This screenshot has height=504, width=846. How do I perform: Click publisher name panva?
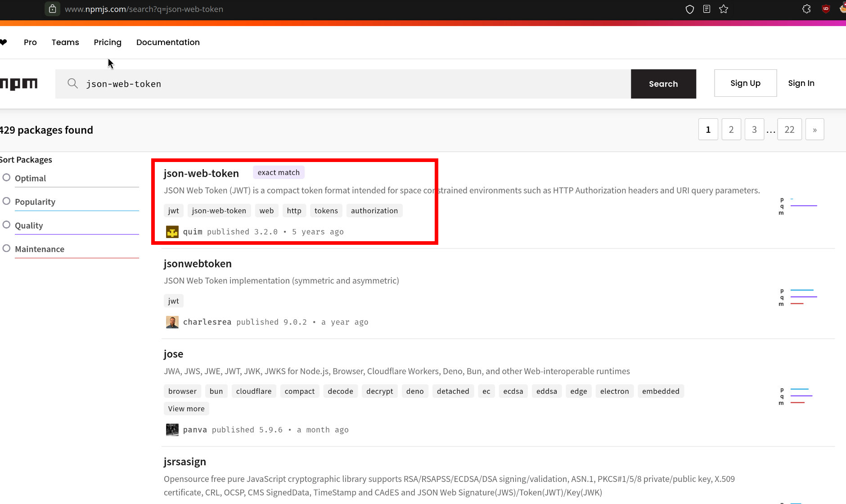coord(195,430)
